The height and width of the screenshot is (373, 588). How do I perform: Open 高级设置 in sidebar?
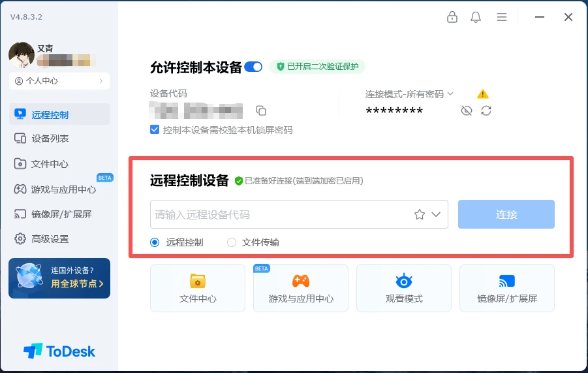tap(59, 238)
